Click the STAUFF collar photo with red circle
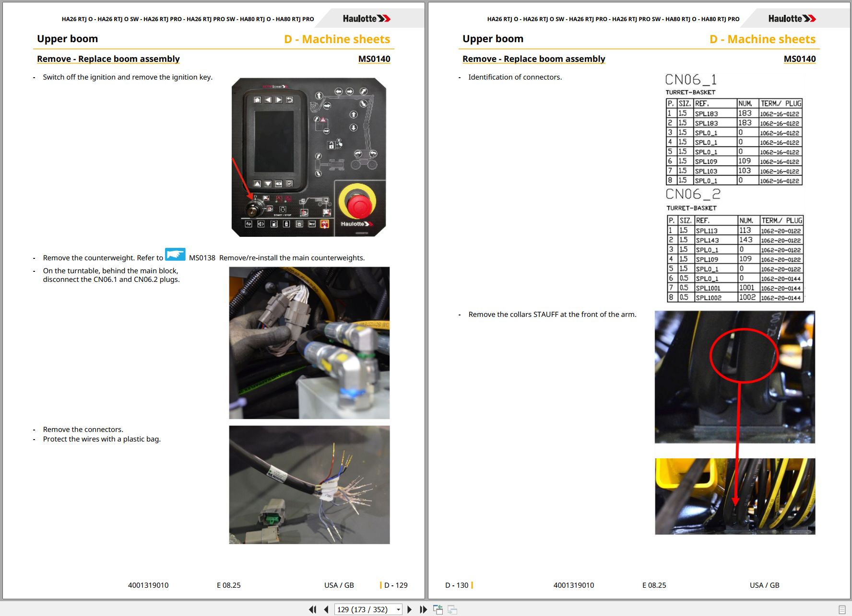852x616 pixels. click(735, 377)
